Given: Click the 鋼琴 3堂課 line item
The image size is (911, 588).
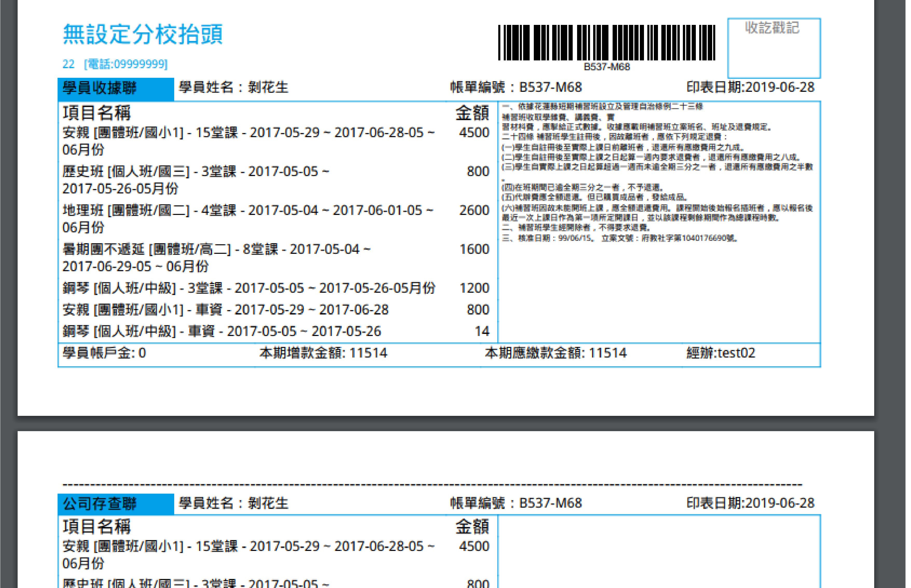Looking at the screenshot, I should pyautogui.click(x=249, y=288).
